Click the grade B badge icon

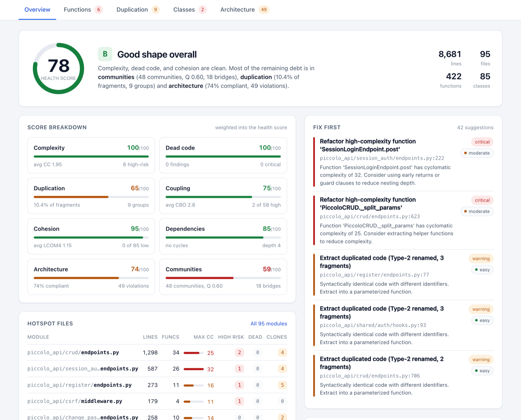point(105,54)
